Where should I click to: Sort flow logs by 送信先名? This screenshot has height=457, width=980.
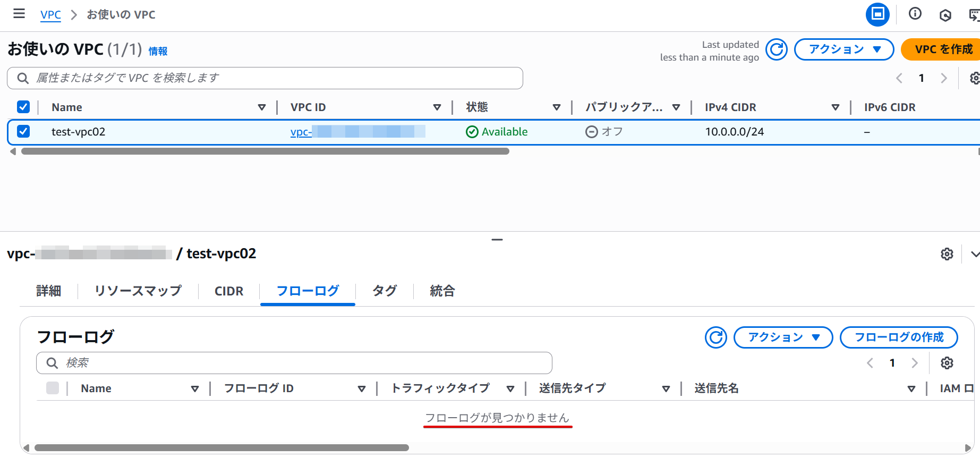911,389
